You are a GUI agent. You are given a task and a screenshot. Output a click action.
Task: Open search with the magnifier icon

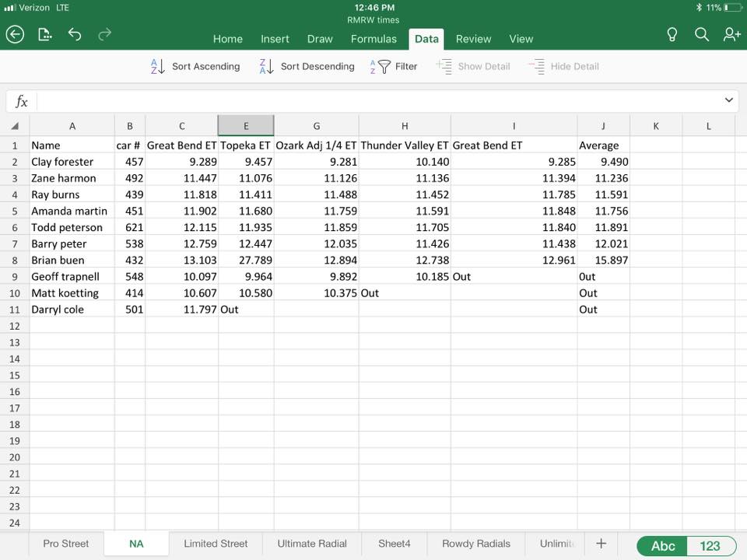701,35
